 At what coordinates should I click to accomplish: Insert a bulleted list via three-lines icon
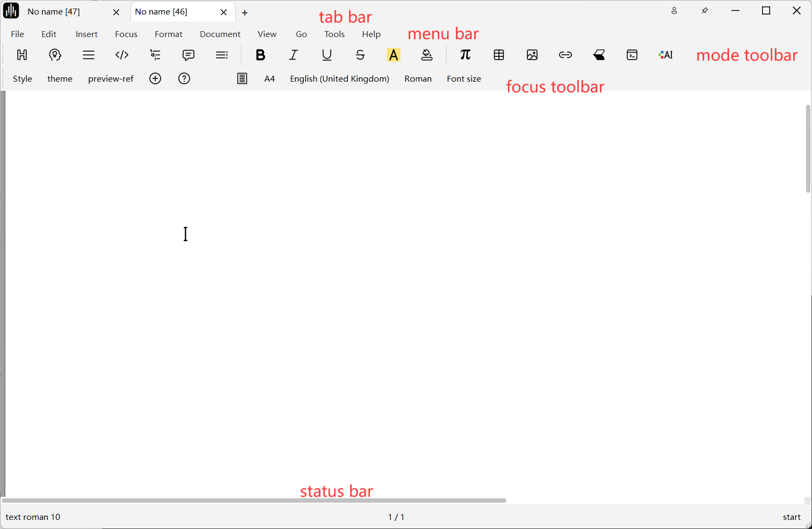pos(89,55)
